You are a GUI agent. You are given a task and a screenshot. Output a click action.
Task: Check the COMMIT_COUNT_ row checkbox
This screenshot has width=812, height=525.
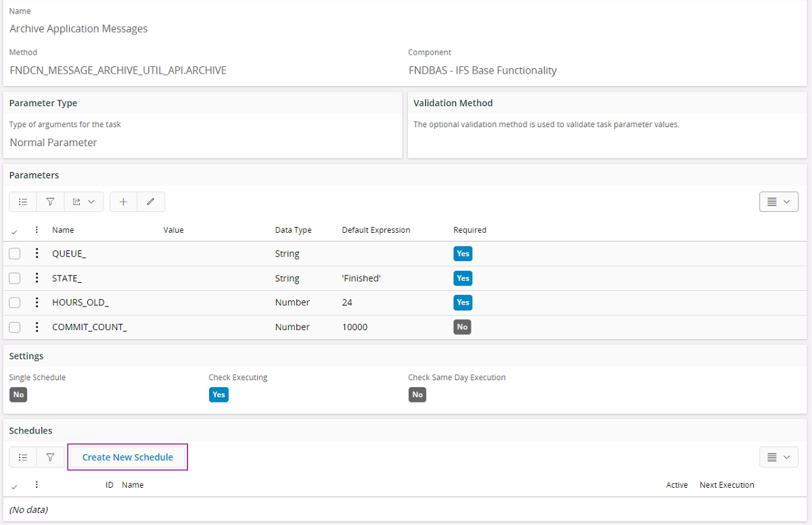[x=15, y=327]
